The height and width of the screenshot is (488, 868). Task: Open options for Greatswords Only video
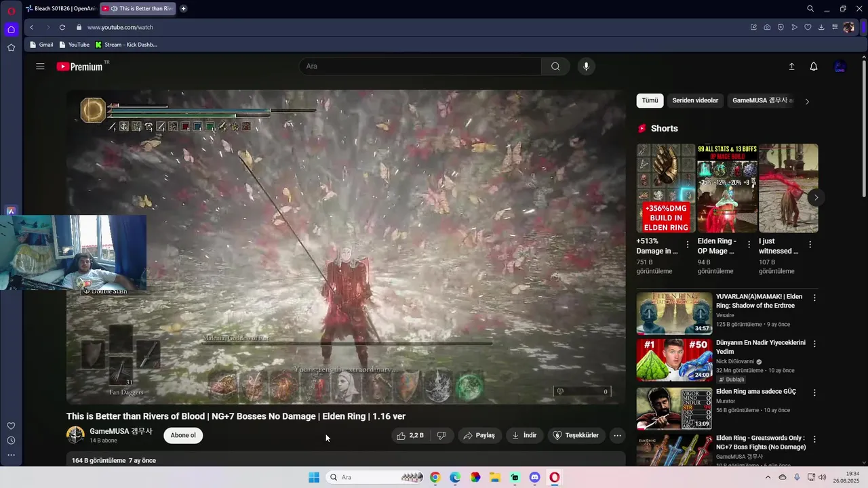pos(814,439)
